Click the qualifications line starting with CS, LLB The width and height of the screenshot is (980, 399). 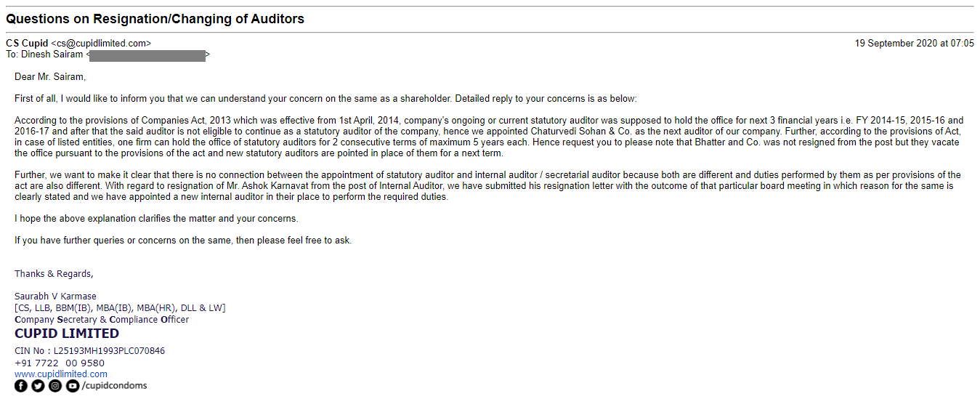pos(120,308)
